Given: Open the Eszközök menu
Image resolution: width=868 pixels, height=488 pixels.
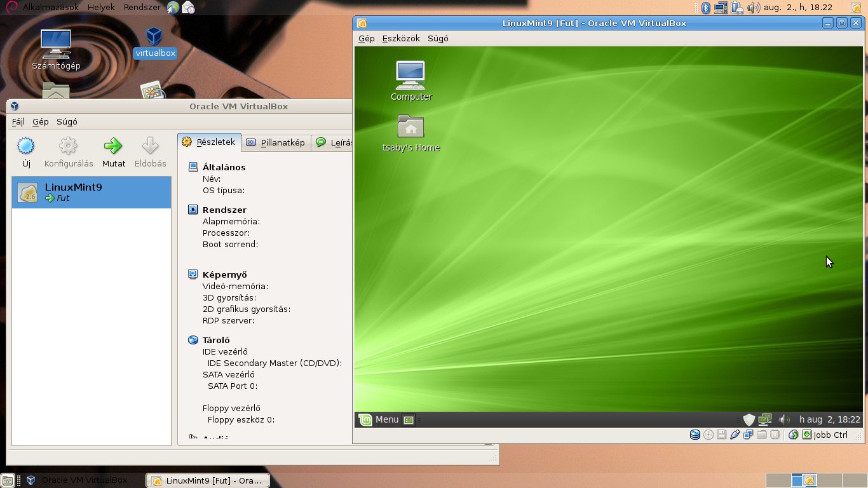Looking at the screenshot, I should click(402, 38).
